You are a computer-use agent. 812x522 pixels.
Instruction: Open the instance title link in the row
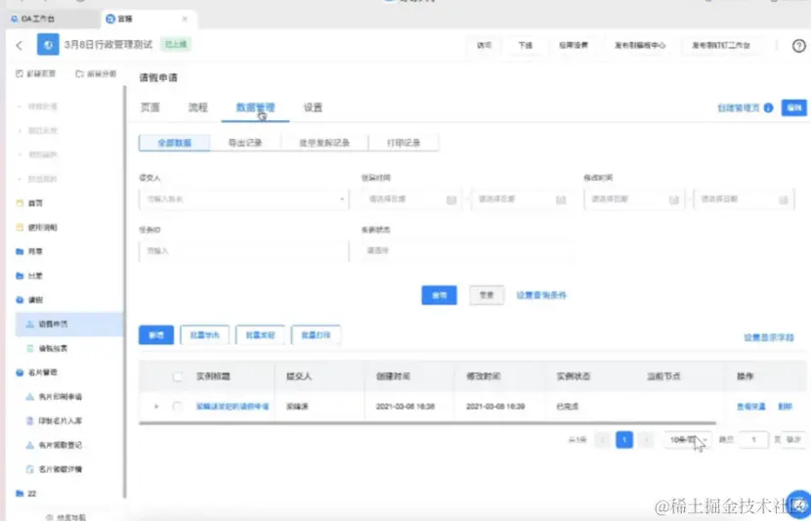pos(233,407)
